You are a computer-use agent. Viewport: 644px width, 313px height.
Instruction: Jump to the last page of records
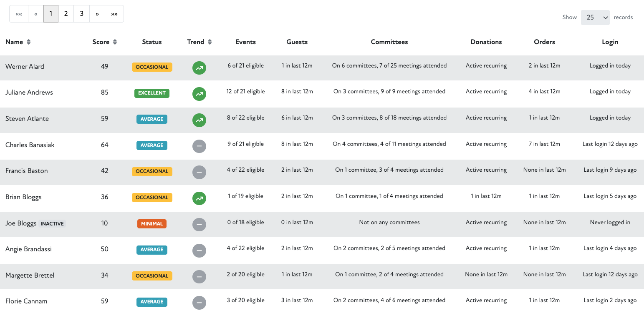click(114, 14)
